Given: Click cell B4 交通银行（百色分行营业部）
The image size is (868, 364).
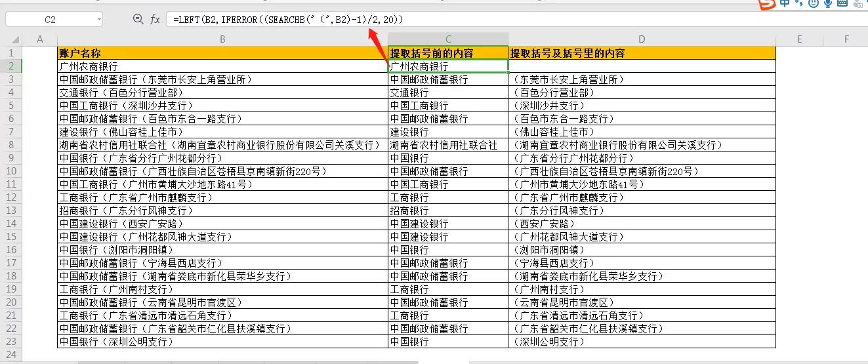Looking at the screenshot, I should point(222,92).
